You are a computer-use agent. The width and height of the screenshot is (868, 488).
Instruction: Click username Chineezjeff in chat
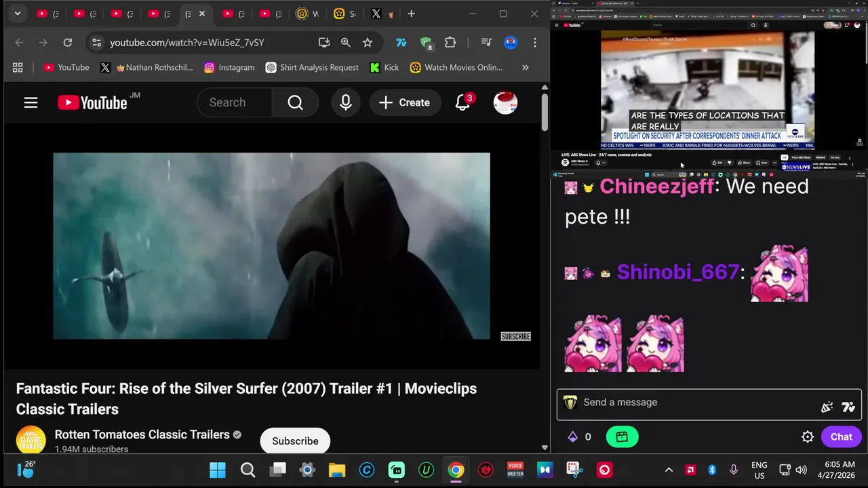click(656, 186)
